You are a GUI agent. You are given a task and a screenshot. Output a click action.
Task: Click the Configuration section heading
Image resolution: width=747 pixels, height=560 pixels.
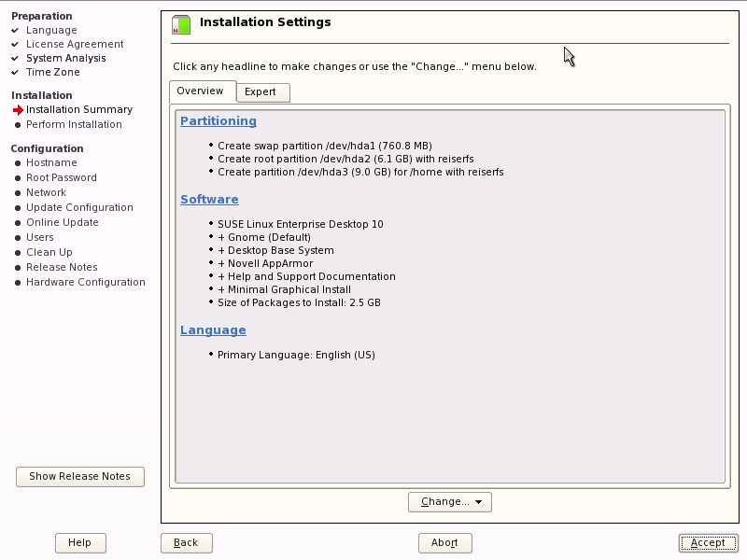48,148
